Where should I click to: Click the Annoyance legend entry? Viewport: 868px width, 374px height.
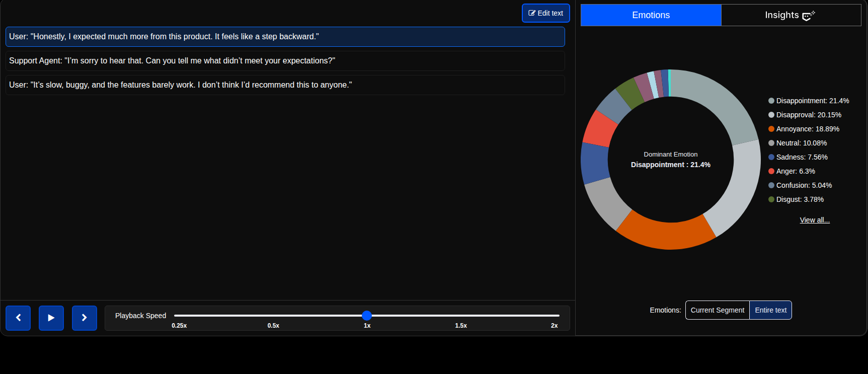804,129
